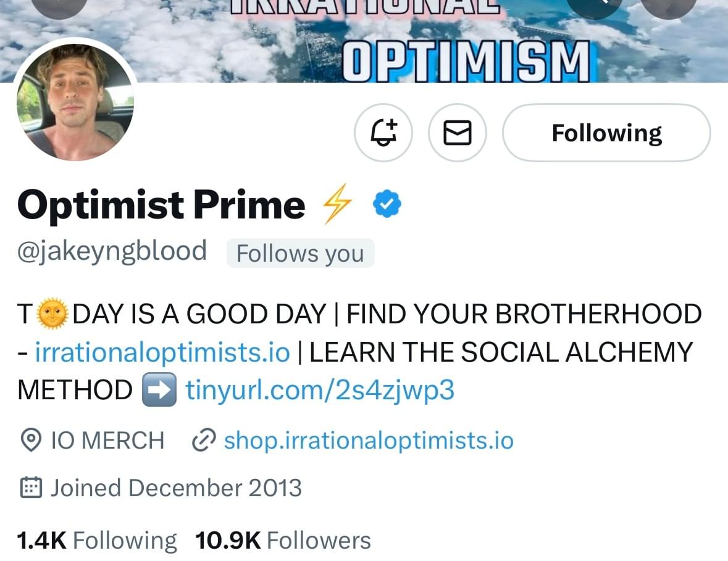
Task: Open the round profile photo
Action: coord(75,100)
